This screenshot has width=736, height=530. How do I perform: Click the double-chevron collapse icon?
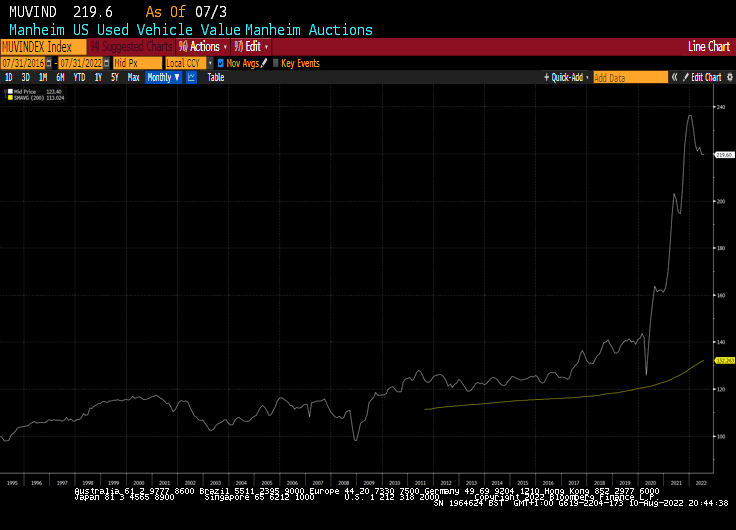(674, 77)
